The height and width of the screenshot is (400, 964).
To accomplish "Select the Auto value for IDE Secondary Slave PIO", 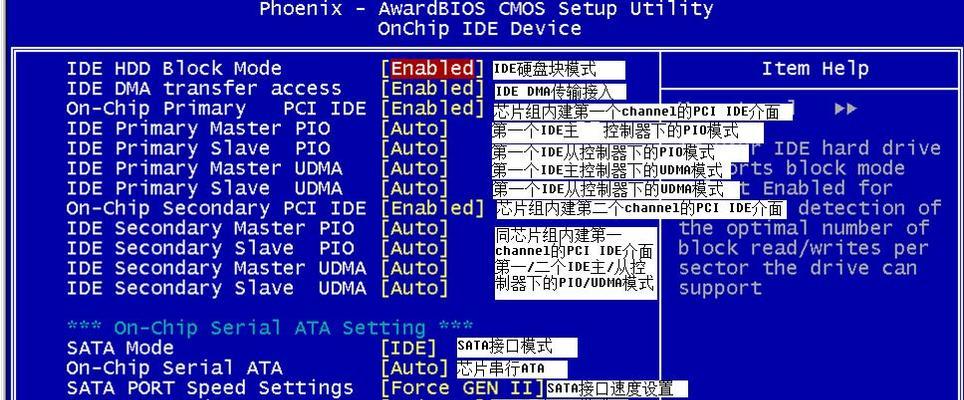I will coord(415,248).
